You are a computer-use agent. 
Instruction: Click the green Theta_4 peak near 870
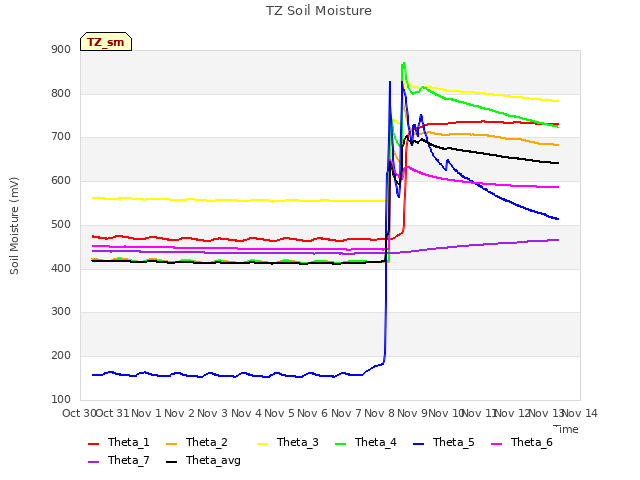(404, 64)
